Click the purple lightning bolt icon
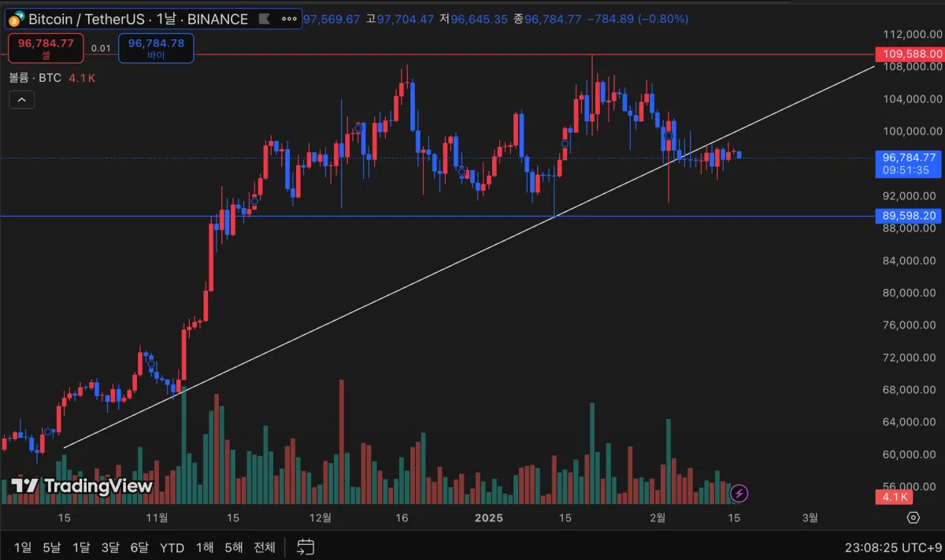This screenshot has height=560, width=945. point(739,494)
